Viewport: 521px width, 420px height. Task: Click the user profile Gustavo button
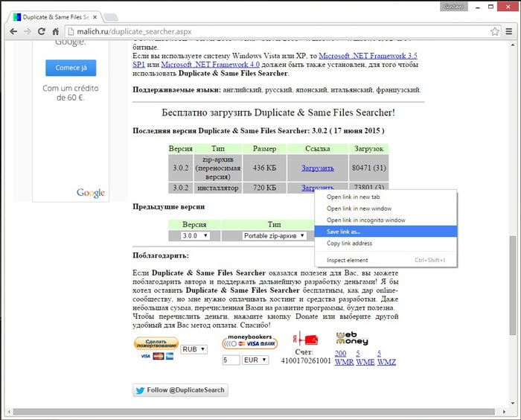tap(453, 7)
